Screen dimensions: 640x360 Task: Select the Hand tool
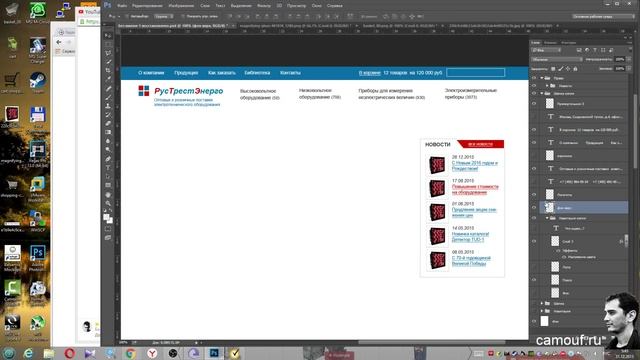pyautogui.click(x=108, y=194)
